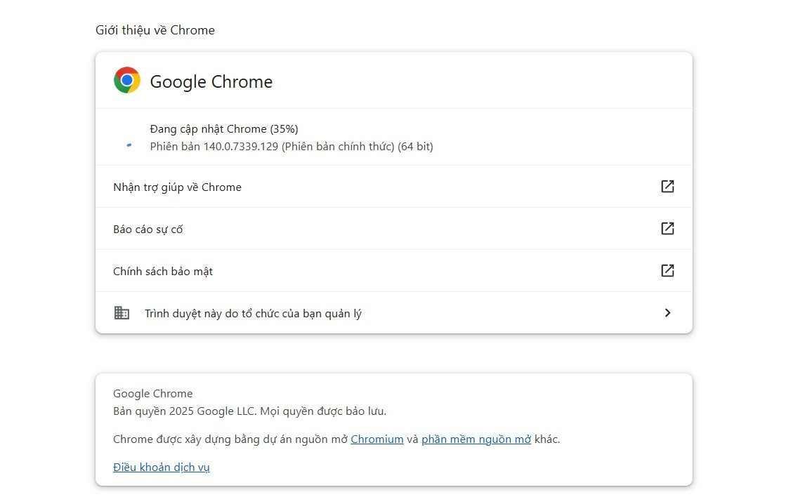Open the Chromium link
The height and width of the screenshot is (504, 812).
point(377,439)
